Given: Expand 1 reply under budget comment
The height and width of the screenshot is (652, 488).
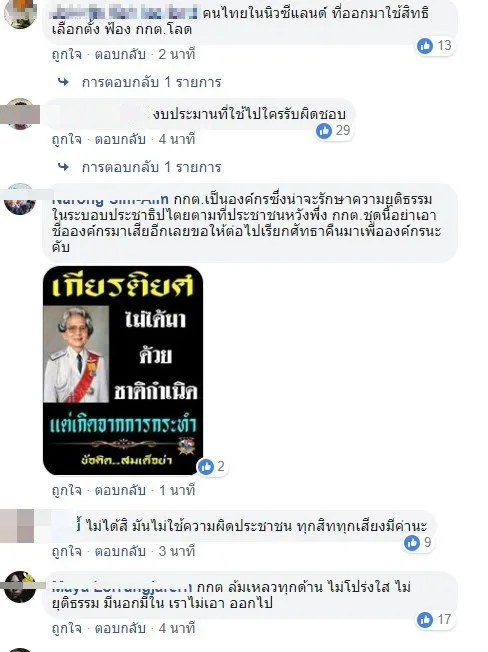Looking at the screenshot, I should pos(151,167).
